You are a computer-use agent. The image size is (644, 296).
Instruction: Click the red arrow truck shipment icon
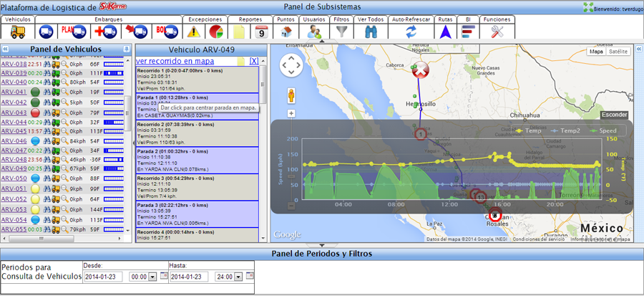(x=137, y=31)
